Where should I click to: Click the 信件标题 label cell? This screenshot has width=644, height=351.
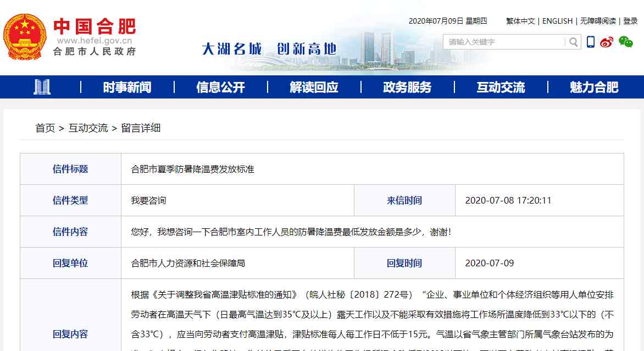coord(71,169)
